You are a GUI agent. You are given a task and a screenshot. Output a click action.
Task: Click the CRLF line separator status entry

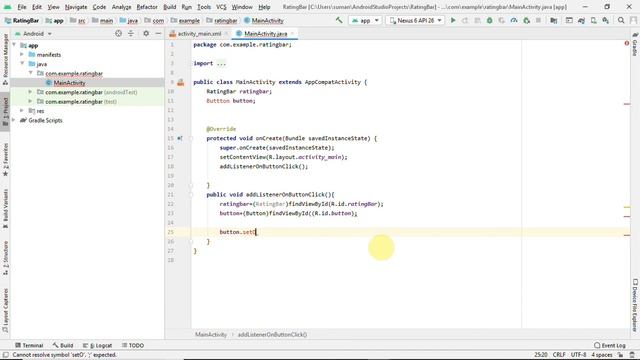pos(559,355)
